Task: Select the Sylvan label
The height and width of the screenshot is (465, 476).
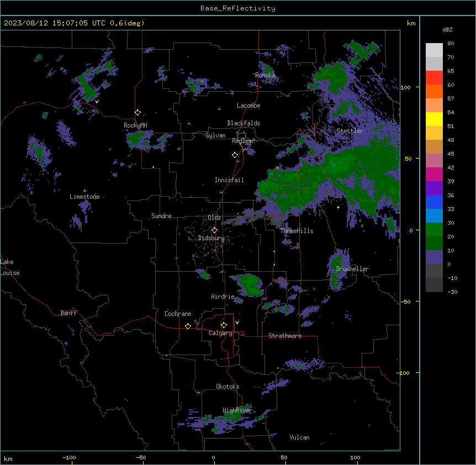Action: tap(215, 135)
